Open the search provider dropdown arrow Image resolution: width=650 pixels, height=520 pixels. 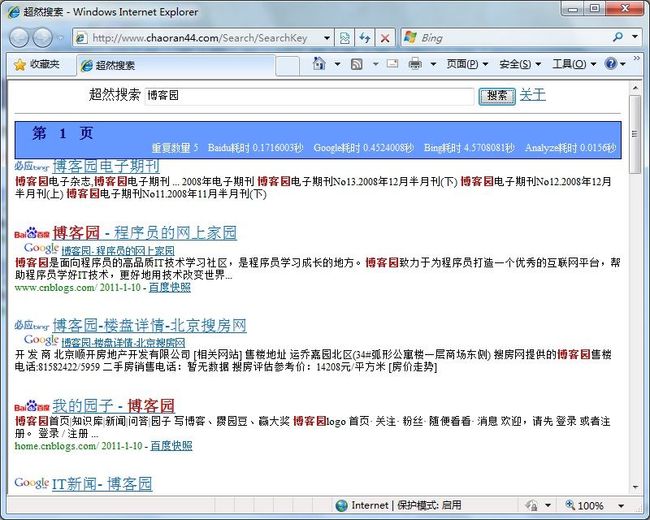pos(635,37)
